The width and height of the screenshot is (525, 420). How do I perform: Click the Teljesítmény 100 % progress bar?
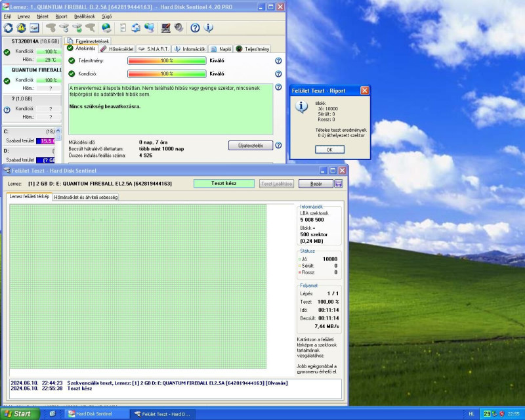pos(167,60)
